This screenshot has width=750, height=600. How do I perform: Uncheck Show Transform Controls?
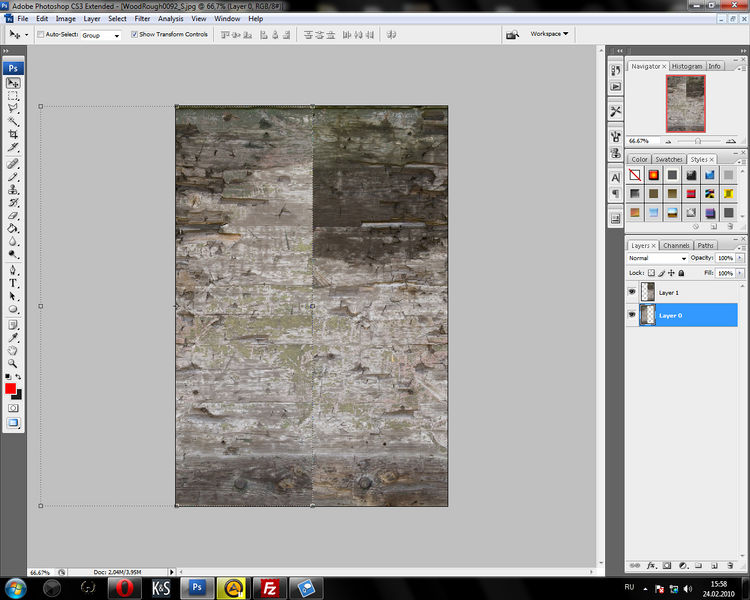click(x=134, y=34)
